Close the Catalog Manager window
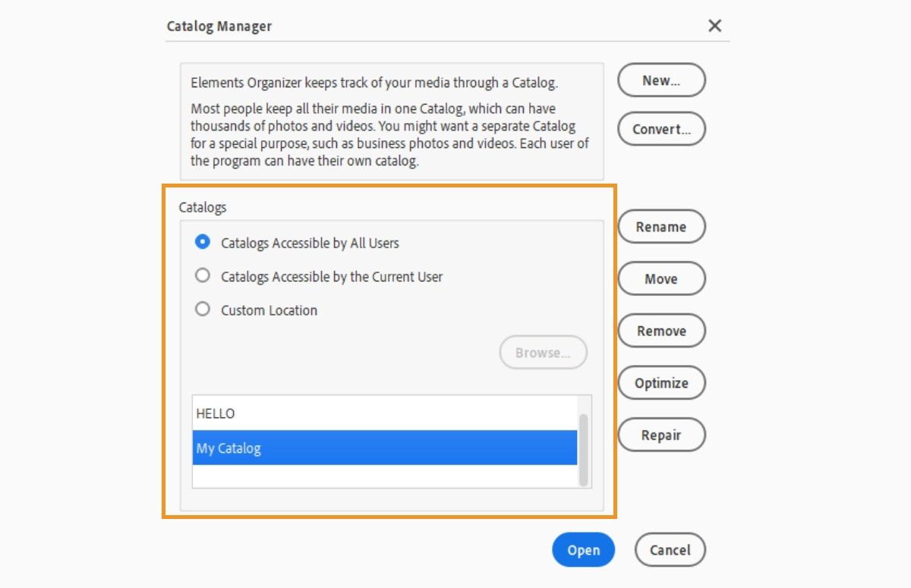The image size is (911, 588). 714,26
